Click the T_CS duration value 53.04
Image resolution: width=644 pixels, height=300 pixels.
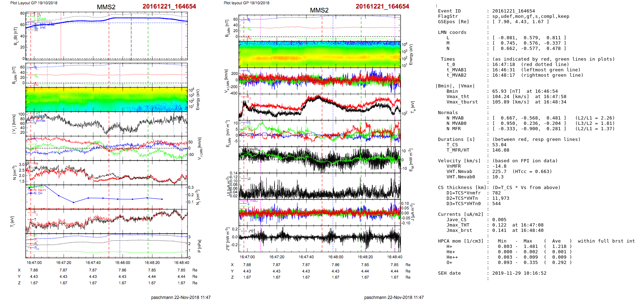click(x=499, y=145)
